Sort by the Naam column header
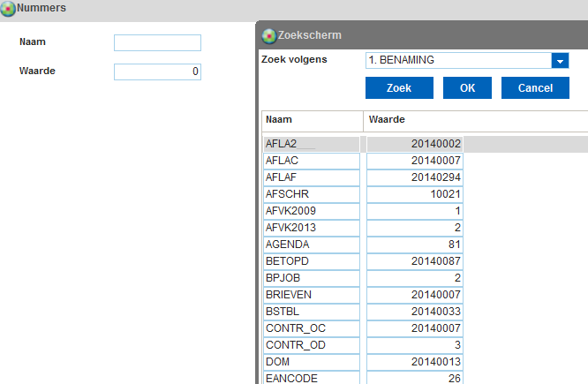This screenshot has width=588, height=384. [x=313, y=120]
